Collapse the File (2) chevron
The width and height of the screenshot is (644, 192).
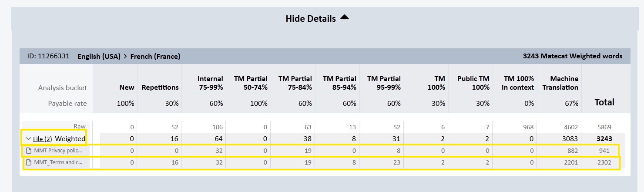(28, 139)
